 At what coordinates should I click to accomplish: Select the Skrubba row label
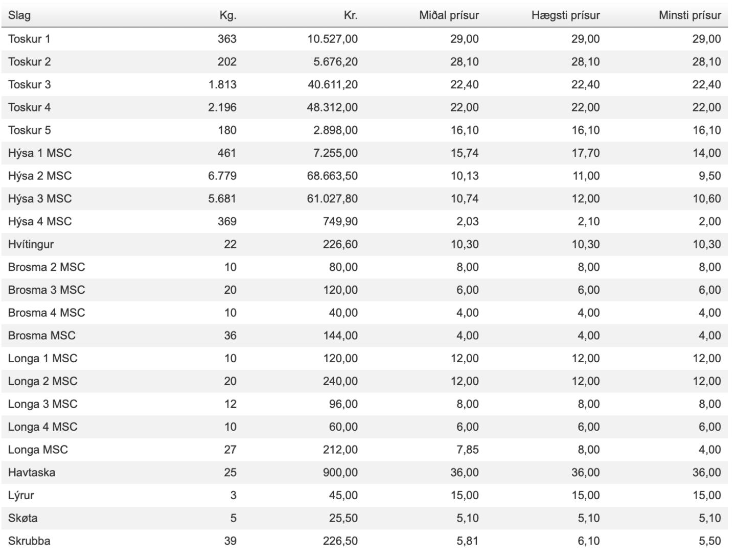(29, 541)
